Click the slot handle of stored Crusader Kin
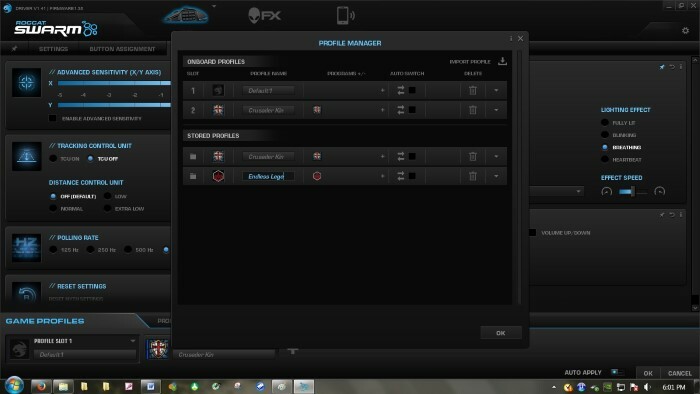The width and height of the screenshot is (700, 394). click(x=193, y=157)
